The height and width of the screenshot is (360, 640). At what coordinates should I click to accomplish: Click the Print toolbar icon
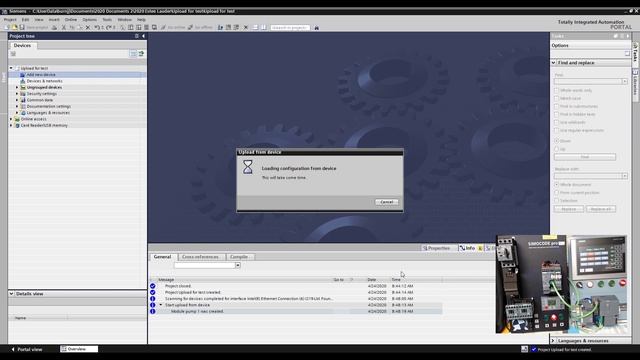[x=54, y=27]
